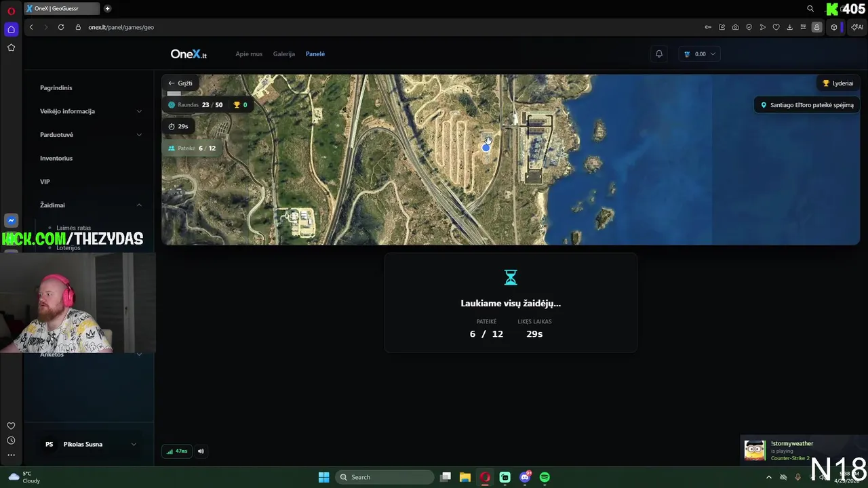This screenshot has width=868, height=488.
Task: Open Spotify from the taskbar
Action: click(545, 477)
